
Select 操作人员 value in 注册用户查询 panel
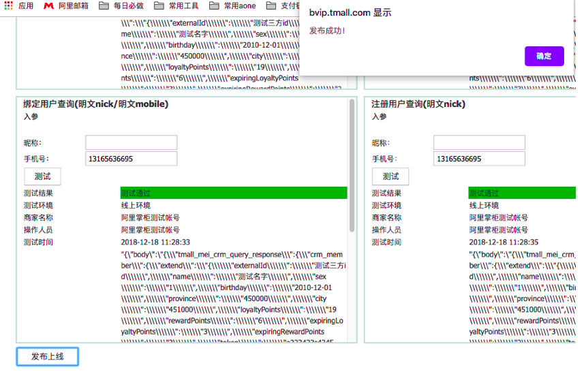point(498,230)
